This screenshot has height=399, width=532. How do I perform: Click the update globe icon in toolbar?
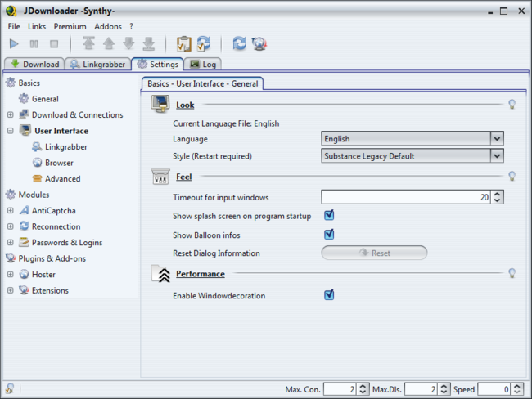pos(259,43)
